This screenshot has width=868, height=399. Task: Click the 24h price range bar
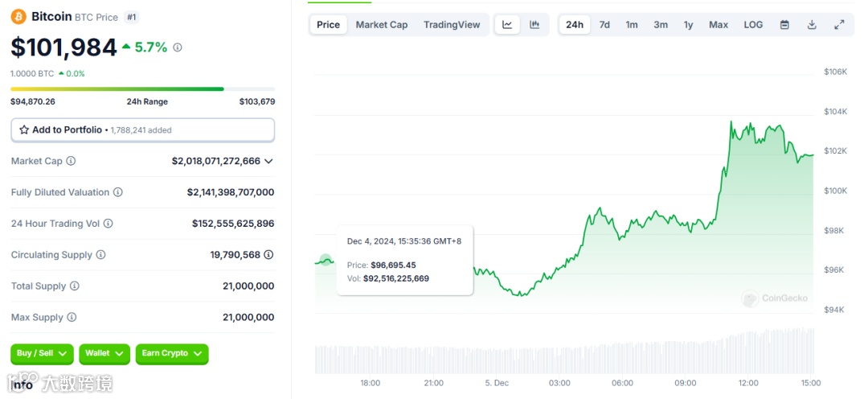tap(142, 88)
